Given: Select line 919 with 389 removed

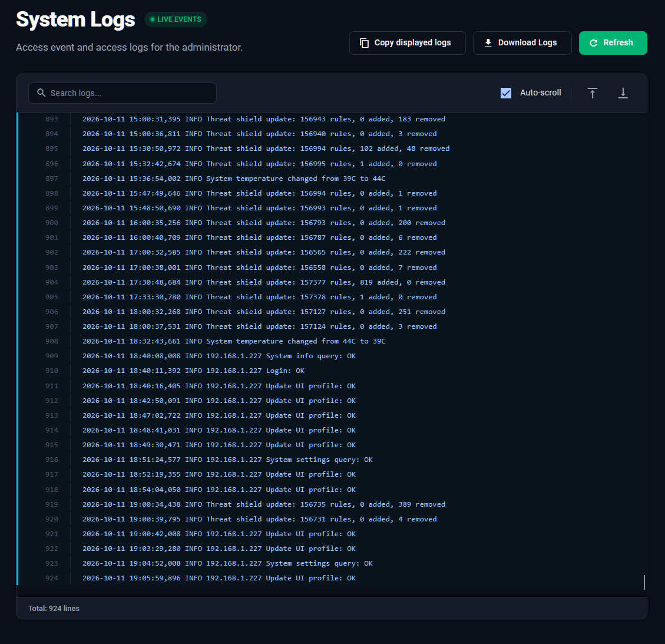Looking at the screenshot, I should click(x=332, y=504).
